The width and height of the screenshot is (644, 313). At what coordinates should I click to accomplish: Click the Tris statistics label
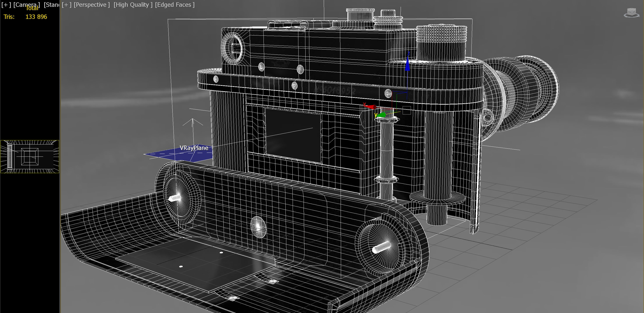point(9,17)
